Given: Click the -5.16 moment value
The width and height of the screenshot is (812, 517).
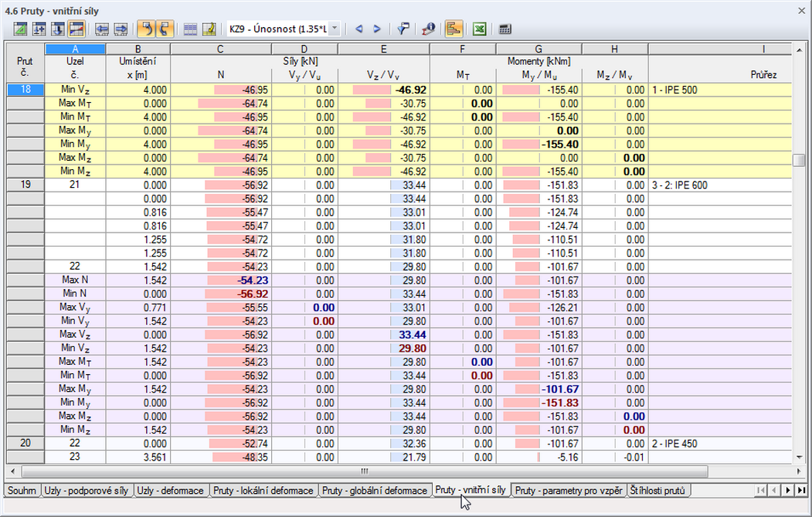Looking at the screenshot, I should (x=539, y=457).
